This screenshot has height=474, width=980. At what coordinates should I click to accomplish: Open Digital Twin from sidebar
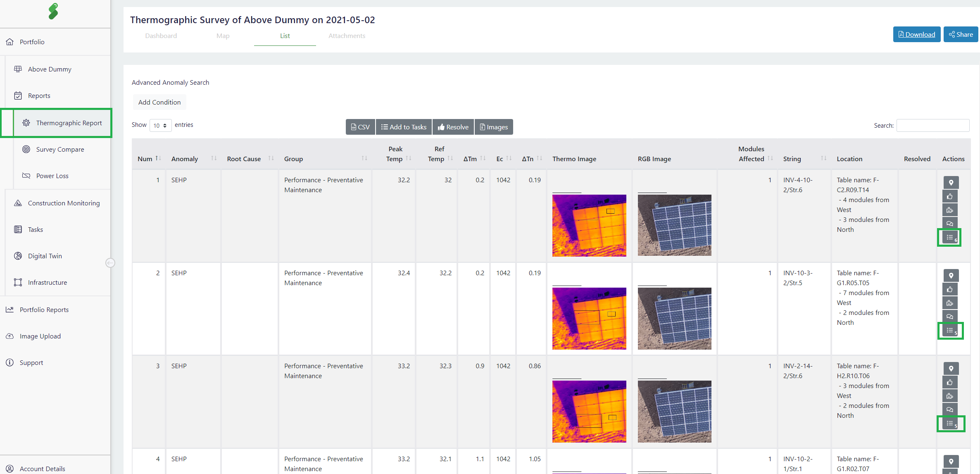point(45,256)
